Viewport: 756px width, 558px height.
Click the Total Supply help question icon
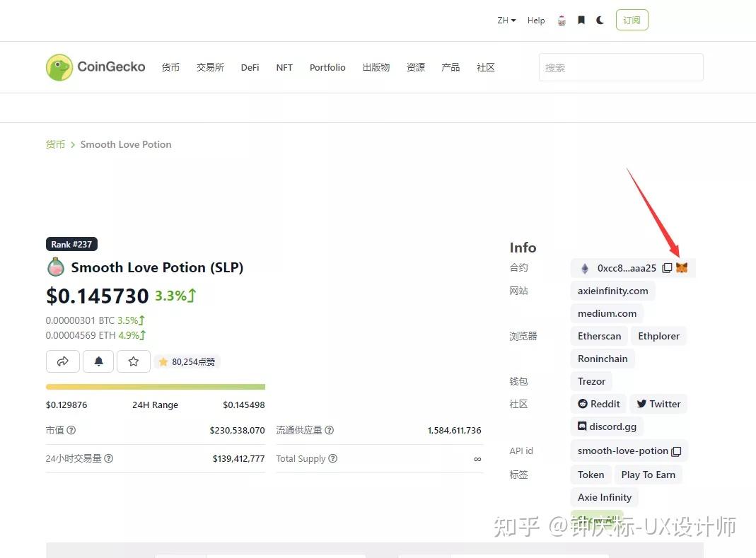point(332,459)
